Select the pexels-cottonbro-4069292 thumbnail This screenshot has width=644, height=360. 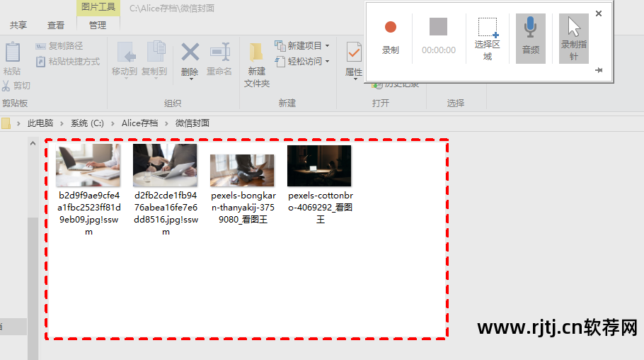pyautogui.click(x=319, y=166)
